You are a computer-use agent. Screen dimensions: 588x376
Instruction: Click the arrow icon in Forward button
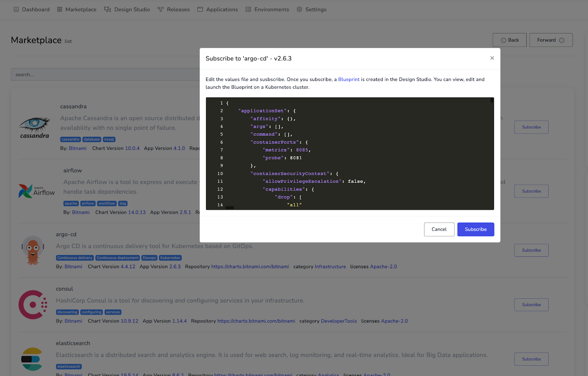click(x=562, y=40)
